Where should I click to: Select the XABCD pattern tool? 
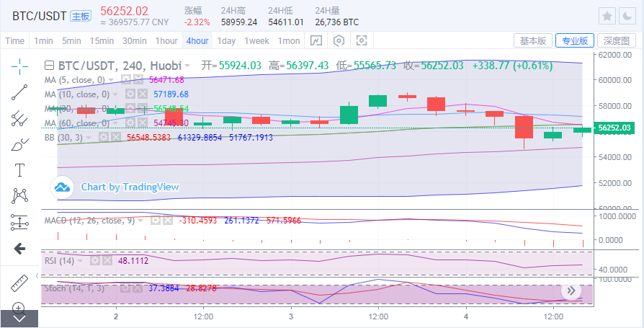[x=19, y=195]
